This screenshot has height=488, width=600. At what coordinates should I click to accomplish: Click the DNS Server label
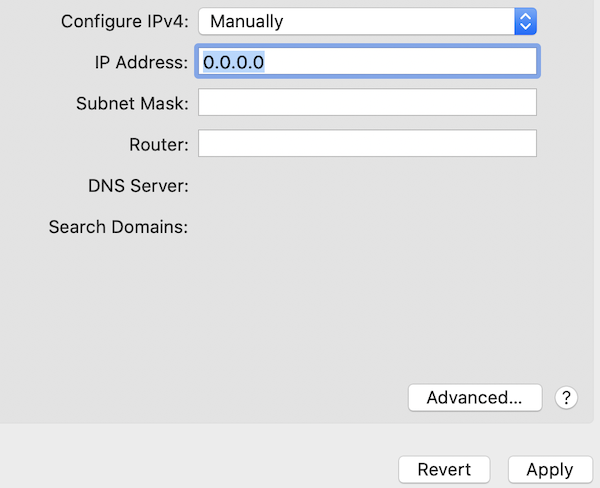click(138, 186)
